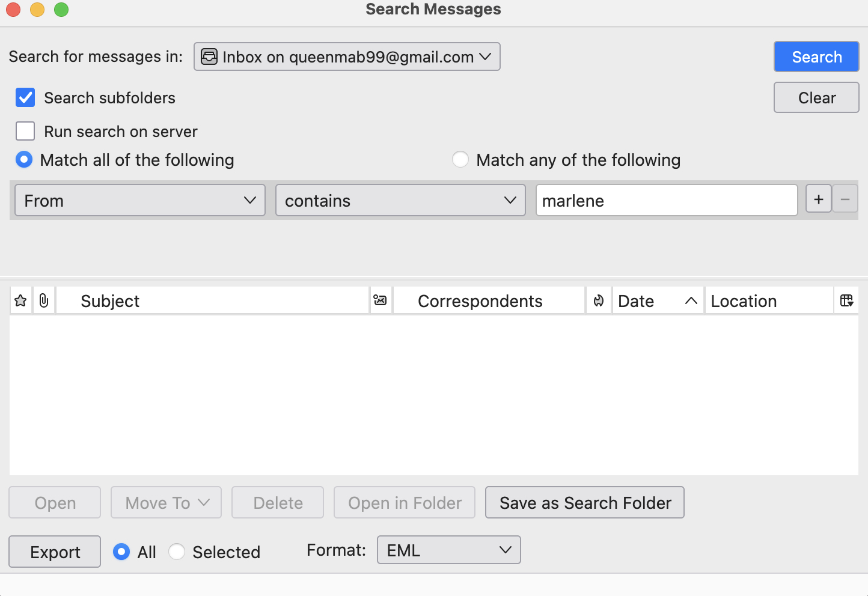The width and height of the screenshot is (868, 596).
Task: Toggle Date sort direction arrow
Action: pyautogui.click(x=691, y=301)
